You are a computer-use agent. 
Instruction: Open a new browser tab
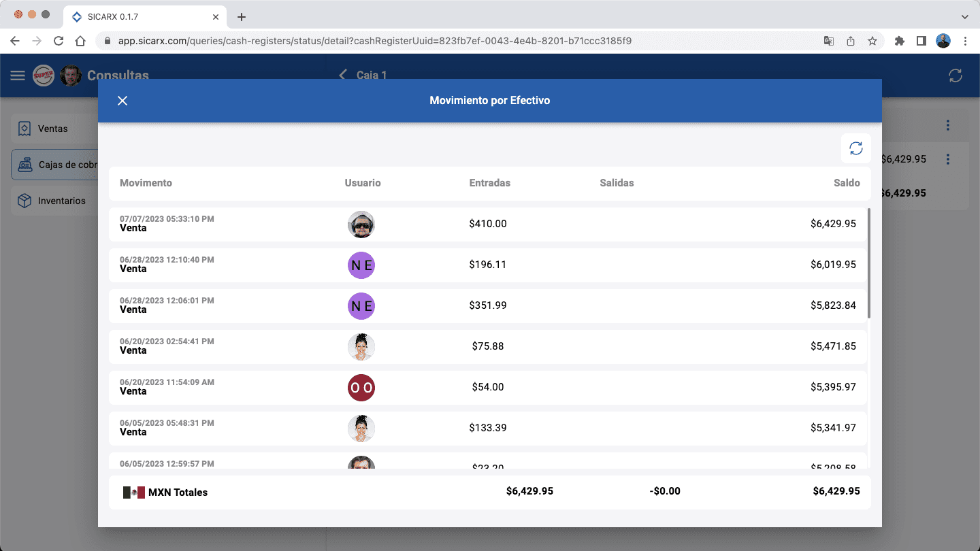(241, 17)
